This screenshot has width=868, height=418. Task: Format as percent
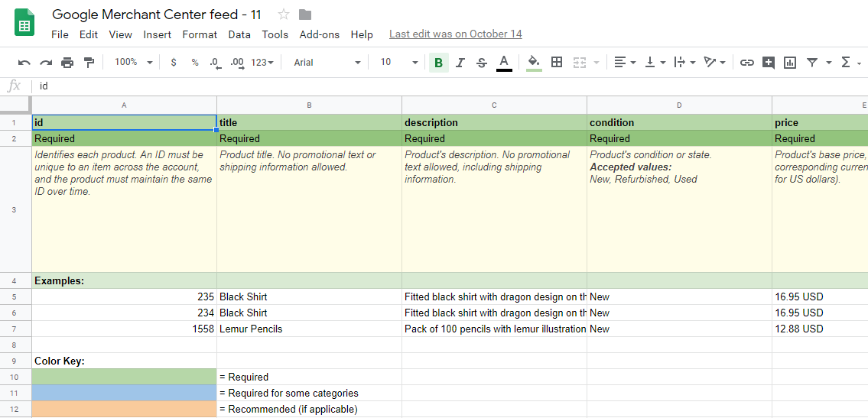(195, 63)
